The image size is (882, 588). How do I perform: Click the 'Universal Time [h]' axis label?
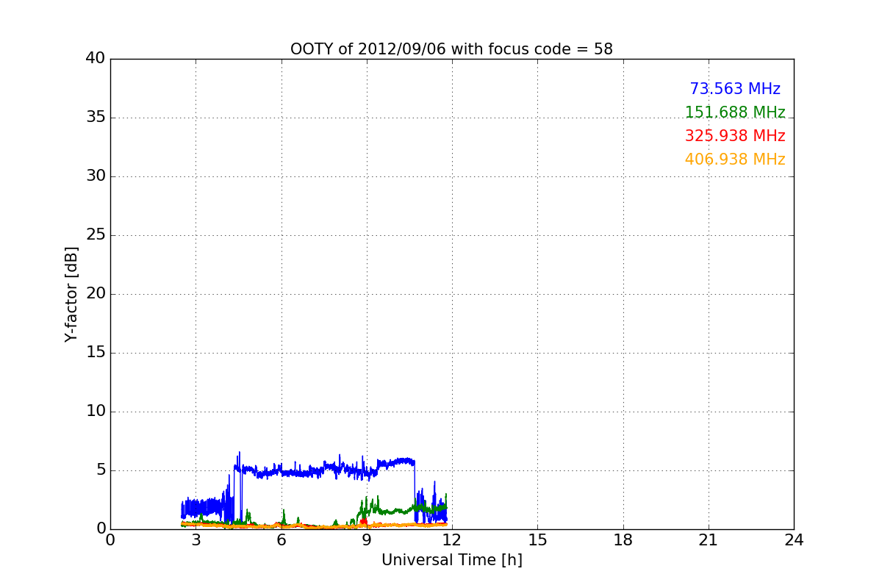click(x=451, y=560)
